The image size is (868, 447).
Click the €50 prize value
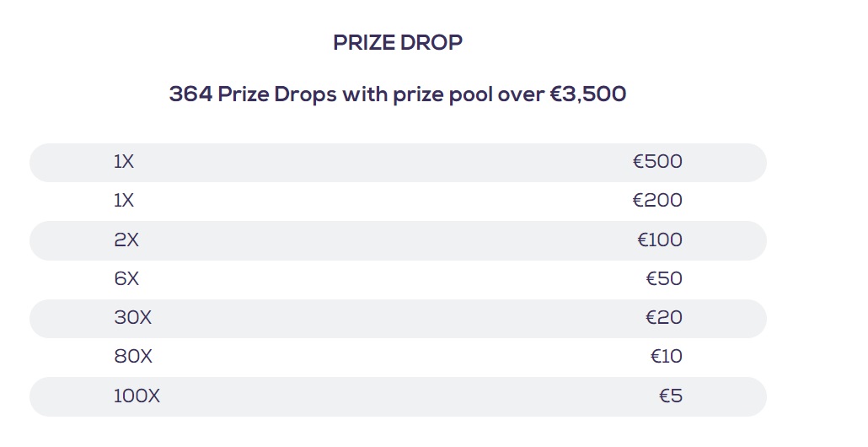click(x=664, y=279)
